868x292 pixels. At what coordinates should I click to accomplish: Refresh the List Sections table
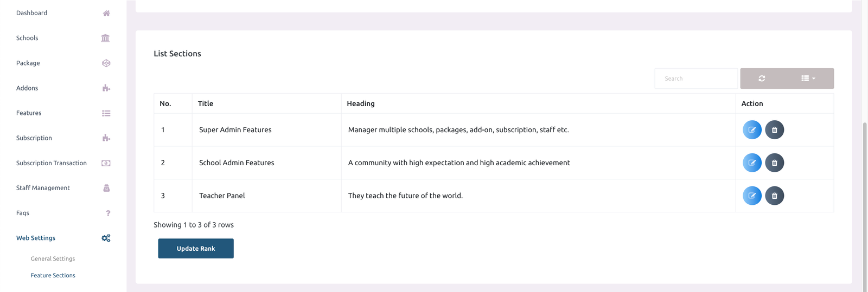coord(762,79)
